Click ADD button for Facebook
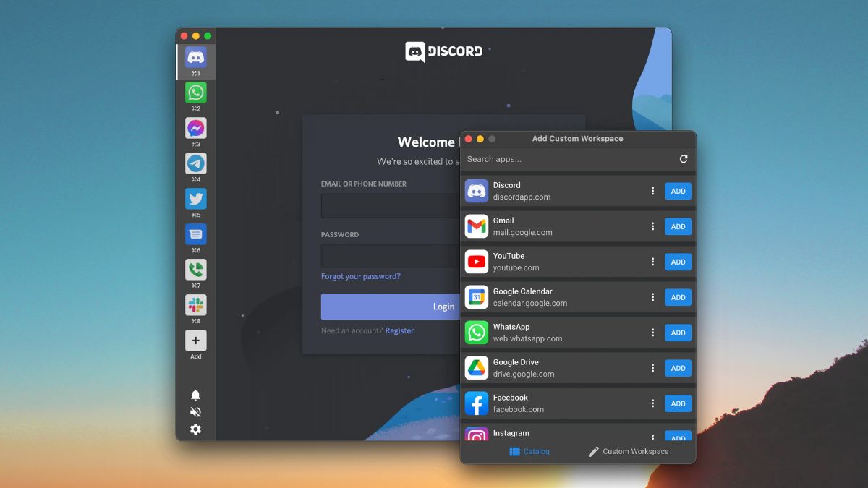 pos(678,403)
